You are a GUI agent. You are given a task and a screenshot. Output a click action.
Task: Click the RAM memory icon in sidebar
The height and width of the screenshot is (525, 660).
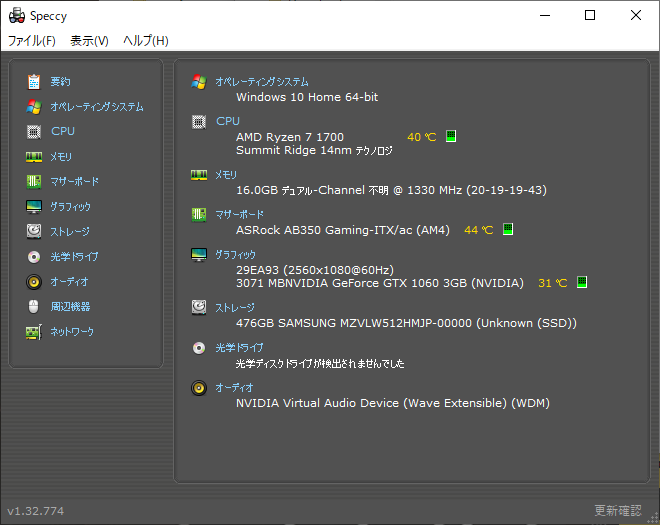(34, 157)
